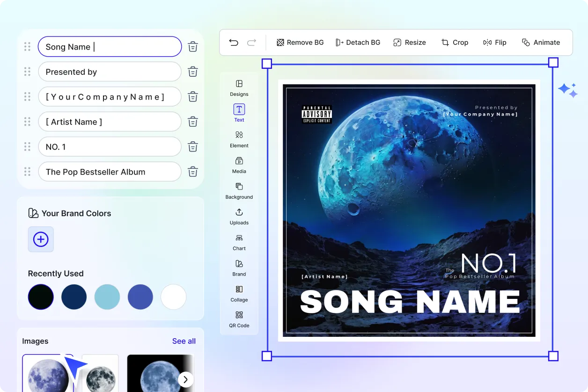Select the first blue moon image thumbnail
This screenshot has width=588, height=392.
coord(48,373)
